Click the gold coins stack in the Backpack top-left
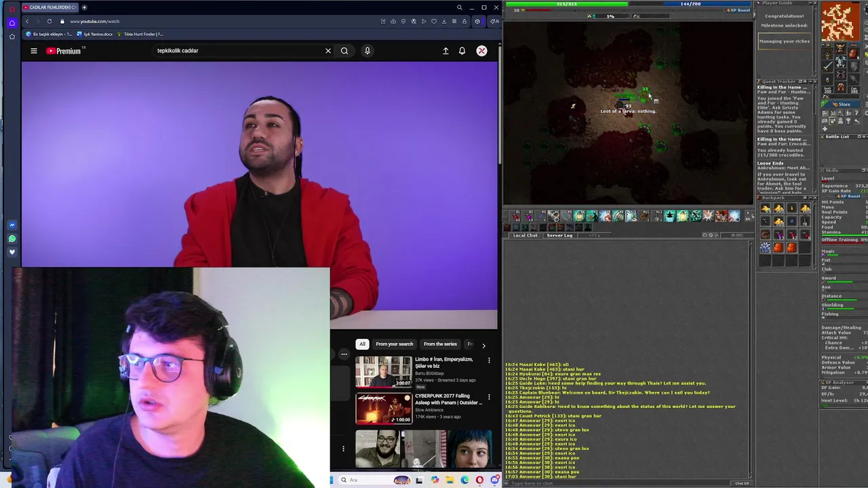The image size is (868, 488). point(766,209)
